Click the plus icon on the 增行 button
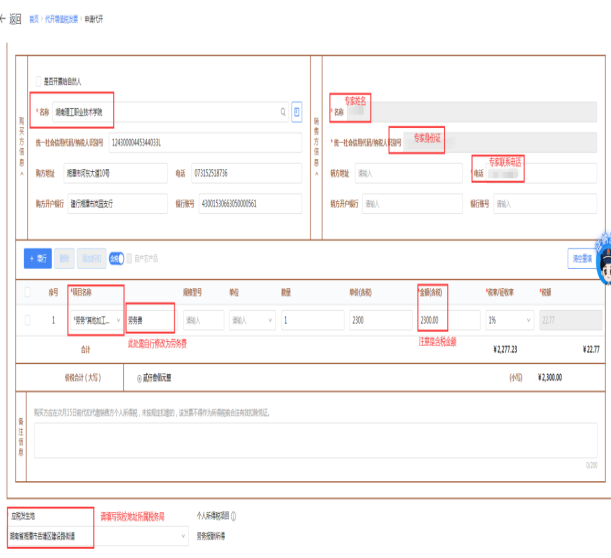 coord(32,258)
